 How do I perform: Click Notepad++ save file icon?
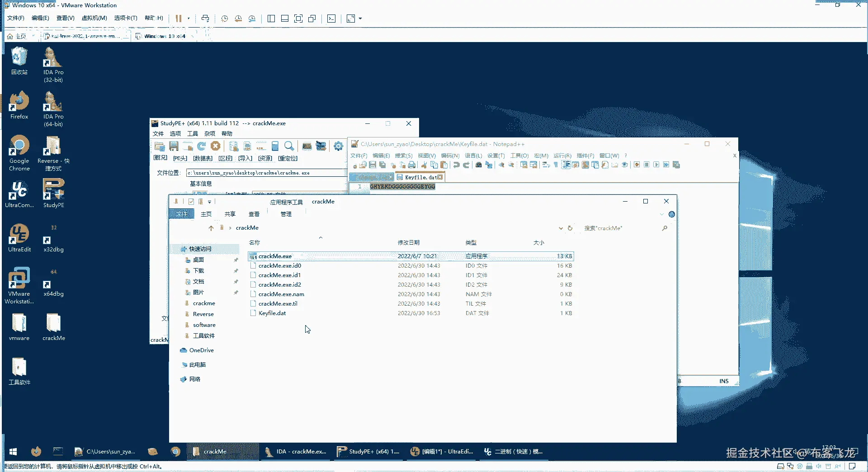(373, 165)
